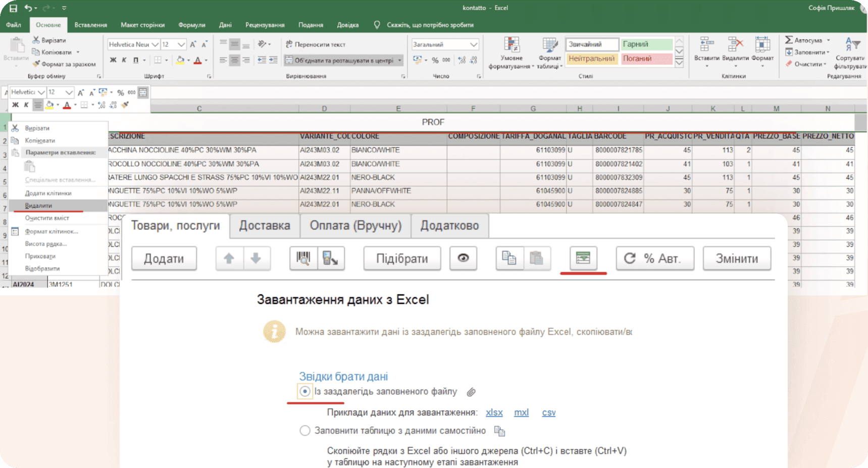Viewport: 868px width, 468px height.
Task: Move row down with the down arrow button
Action: pos(256,258)
